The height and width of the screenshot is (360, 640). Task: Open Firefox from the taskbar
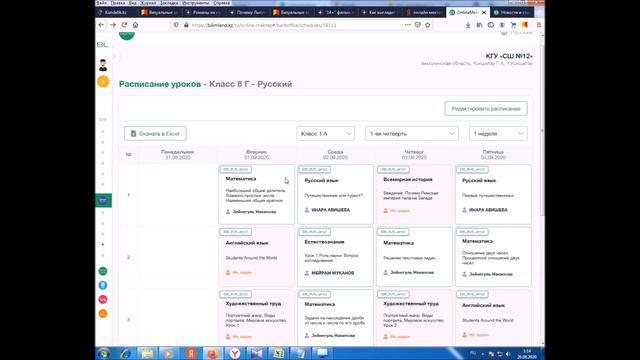[213, 353]
